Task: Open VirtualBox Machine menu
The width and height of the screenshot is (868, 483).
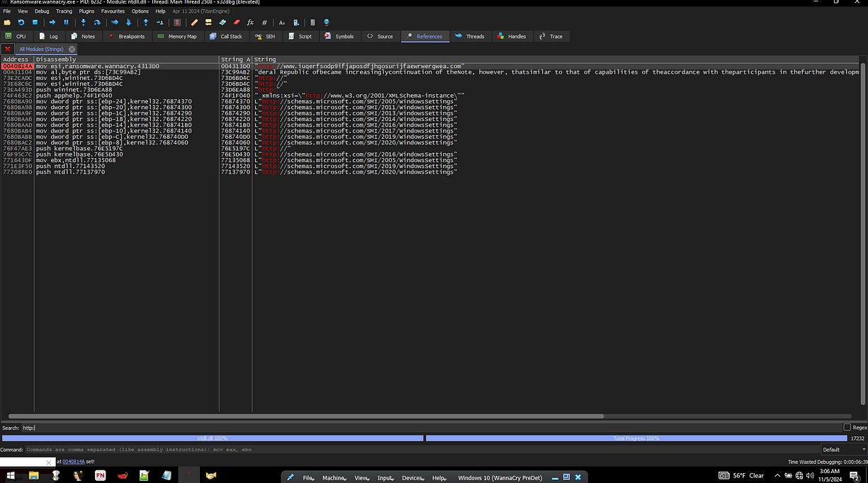Action: (x=334, y=478)
